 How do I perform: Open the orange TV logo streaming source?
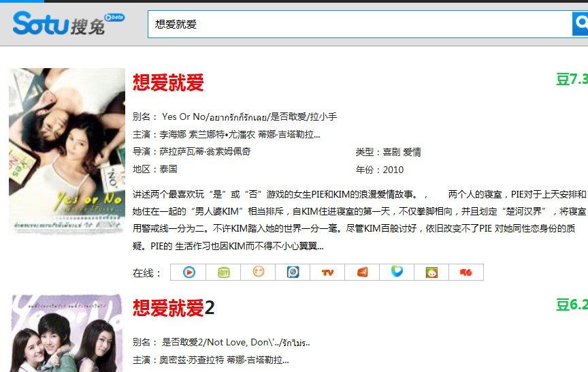click(x=327, y=273)
